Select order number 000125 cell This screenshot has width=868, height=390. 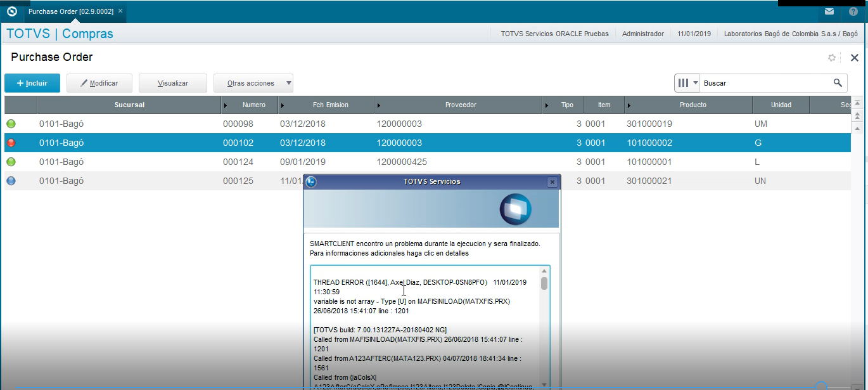[x=238, y=181]
